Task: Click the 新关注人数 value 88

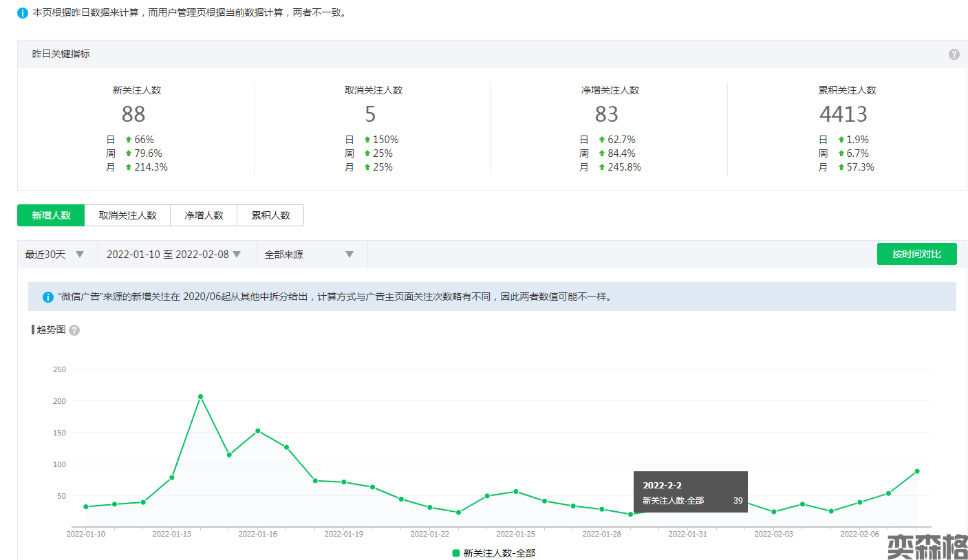Action: click(x=133, y=114)
